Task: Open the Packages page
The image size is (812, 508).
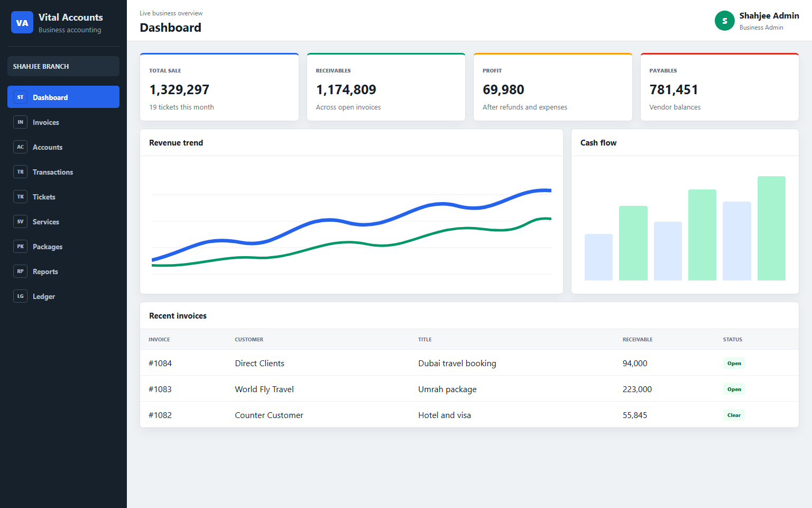Action: [x=63, y=247]
